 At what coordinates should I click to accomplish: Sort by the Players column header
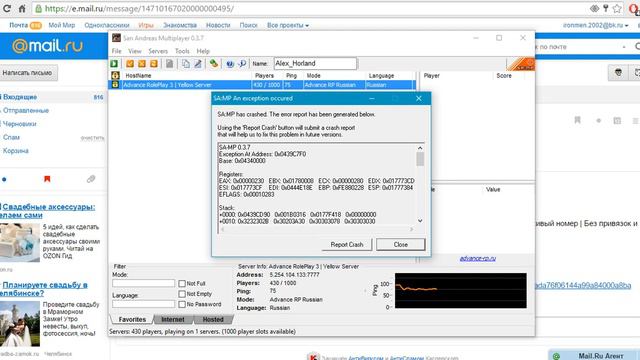[268, 76]
